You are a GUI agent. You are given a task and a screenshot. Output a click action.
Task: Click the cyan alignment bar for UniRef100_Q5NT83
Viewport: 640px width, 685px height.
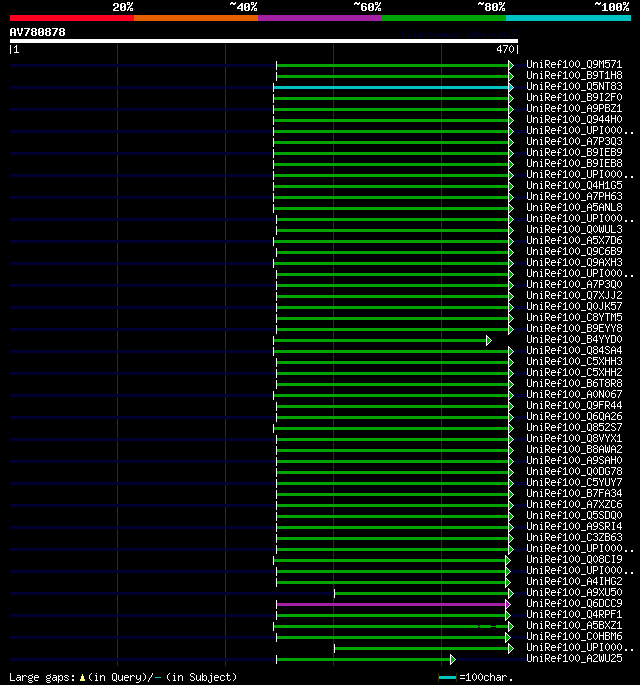(393, 88)
